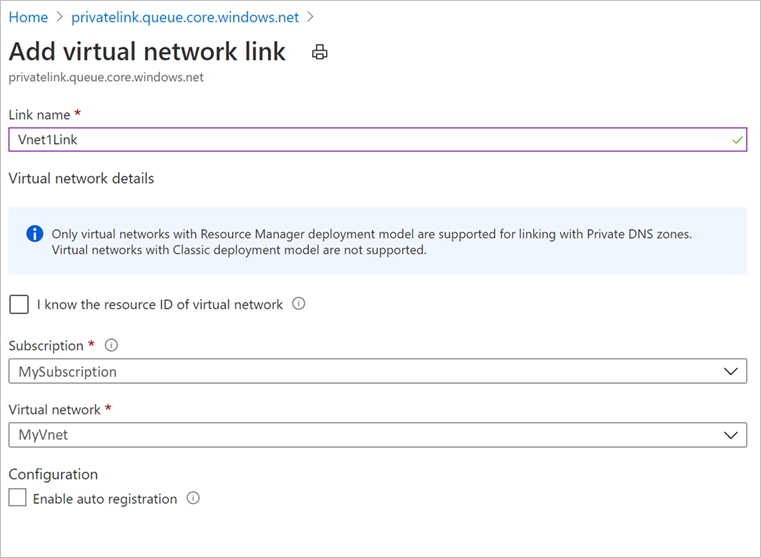761x558 pixels.
Task: Open privatelink.queue.core.windows.net breadcrumb link
Action: pyautogui.click(x=186, y=18)
